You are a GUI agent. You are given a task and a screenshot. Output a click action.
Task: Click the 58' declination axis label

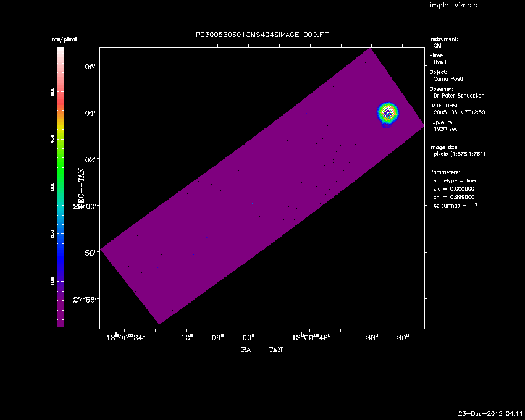tap(90, 253)
